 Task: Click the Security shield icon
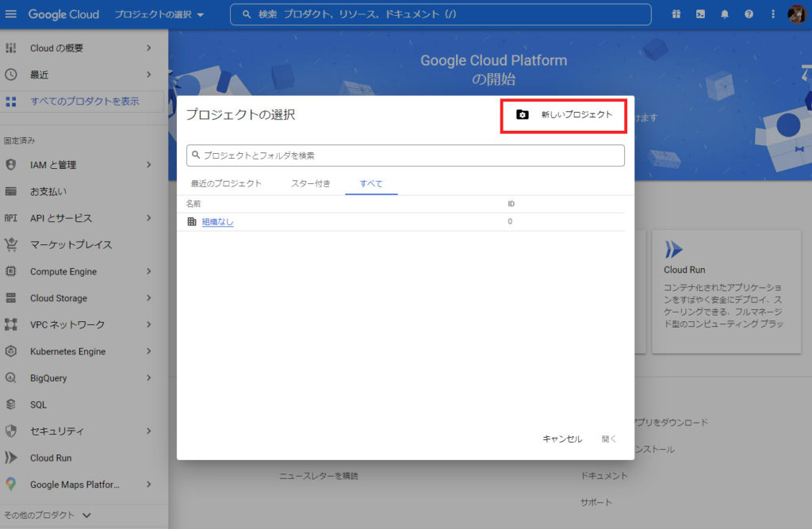click(11, 431)
